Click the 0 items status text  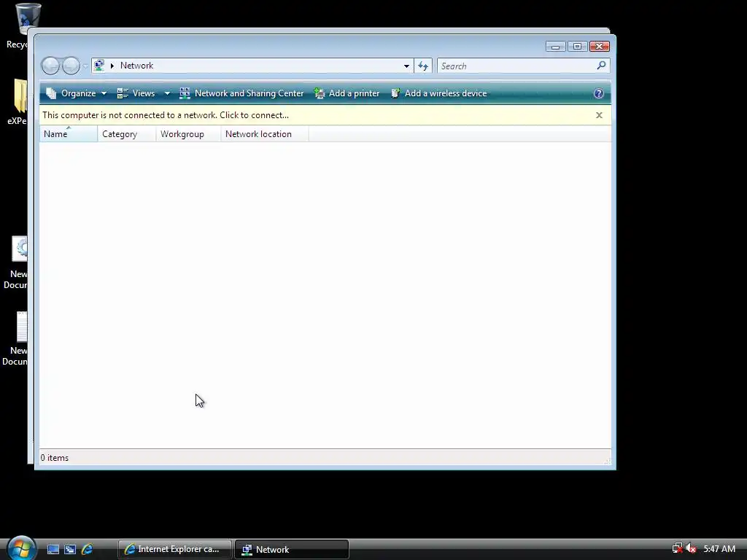click(54, 458)
